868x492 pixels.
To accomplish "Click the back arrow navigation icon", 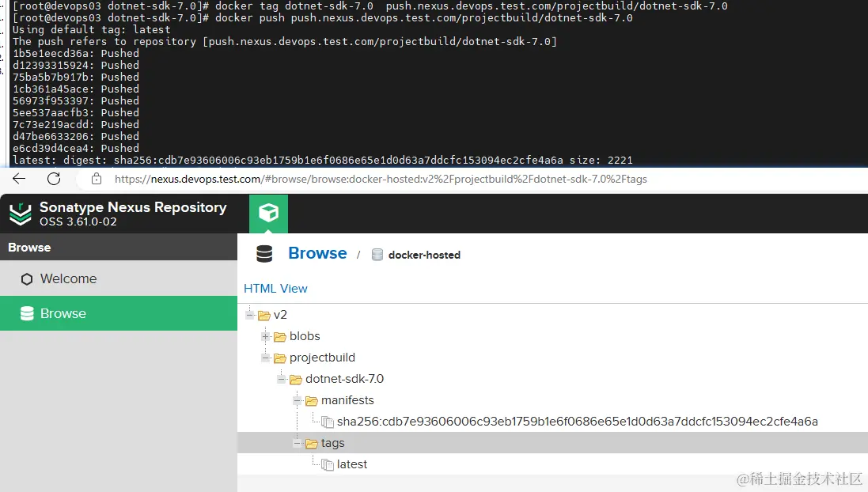I will (18, 179).
